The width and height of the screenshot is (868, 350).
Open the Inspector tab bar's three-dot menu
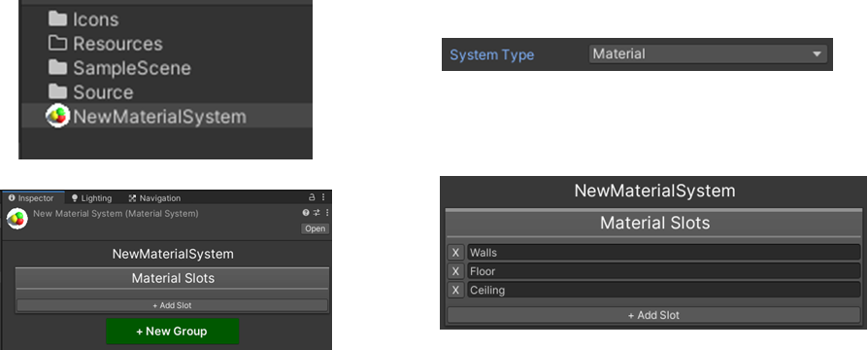click(323, 197)
